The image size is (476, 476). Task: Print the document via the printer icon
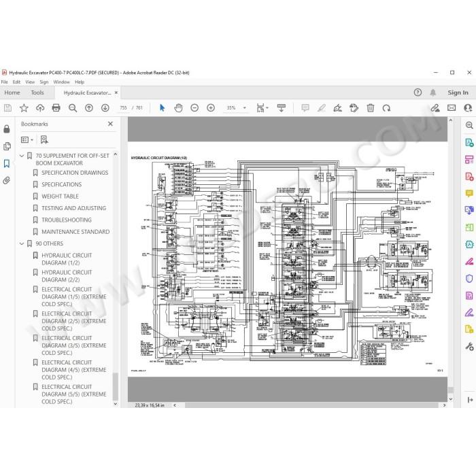[x=56, y=107]
